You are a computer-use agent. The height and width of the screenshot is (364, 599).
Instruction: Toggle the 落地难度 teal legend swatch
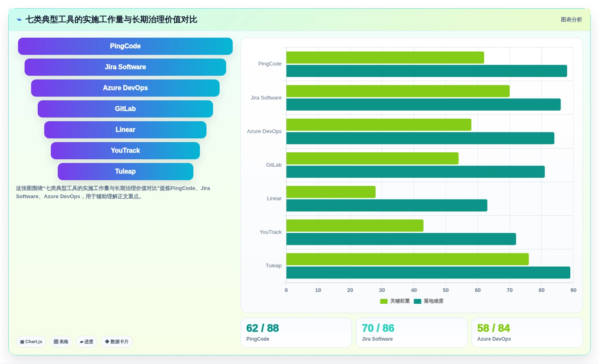pyautogui.click(x=417, y=301)
